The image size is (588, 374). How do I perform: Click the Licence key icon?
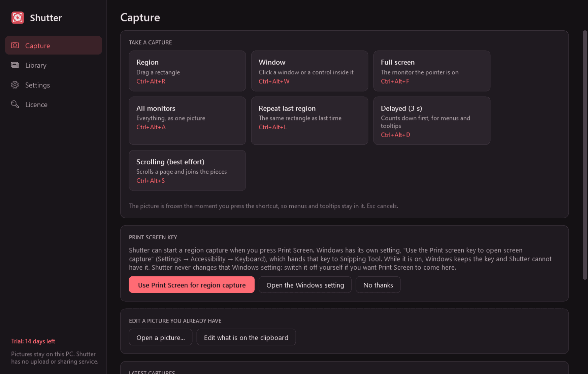pos(15,104)
